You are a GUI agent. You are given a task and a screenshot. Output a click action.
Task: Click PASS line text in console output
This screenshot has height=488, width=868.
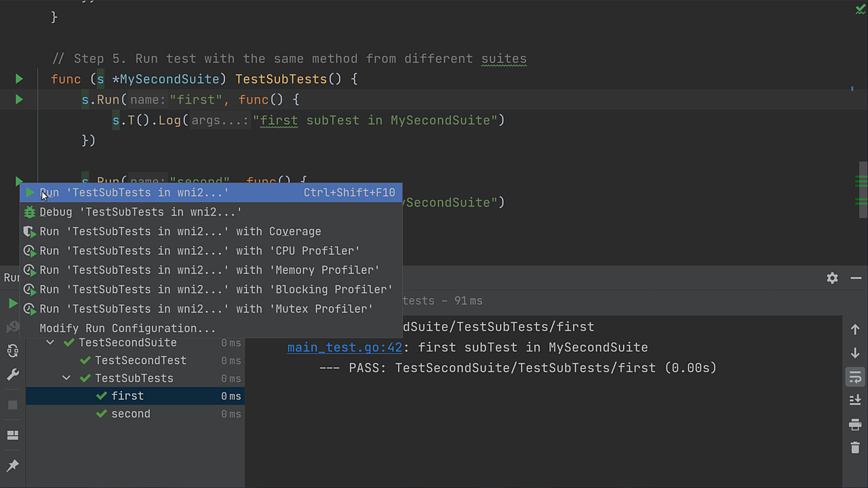point(518,368)
